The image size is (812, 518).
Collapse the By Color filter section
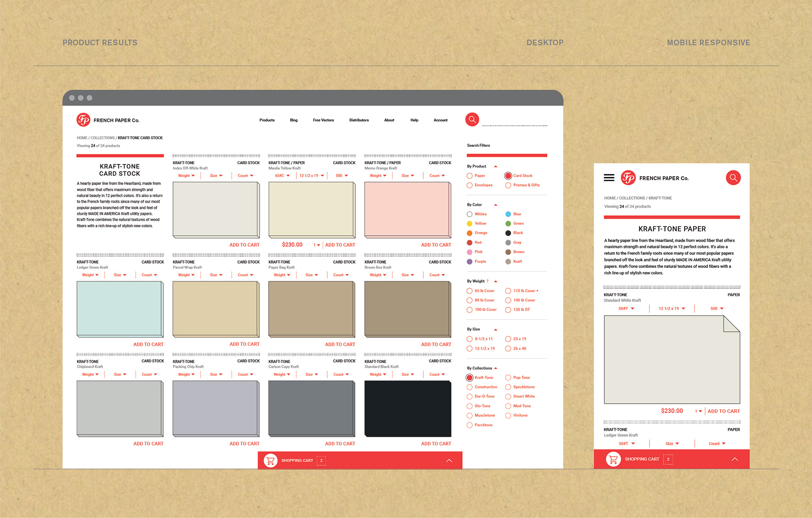click(496, 205)
